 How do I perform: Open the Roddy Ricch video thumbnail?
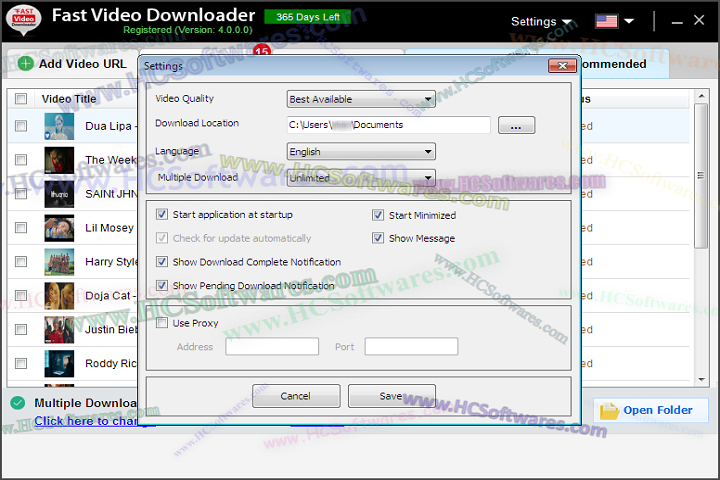click(59, 363)
